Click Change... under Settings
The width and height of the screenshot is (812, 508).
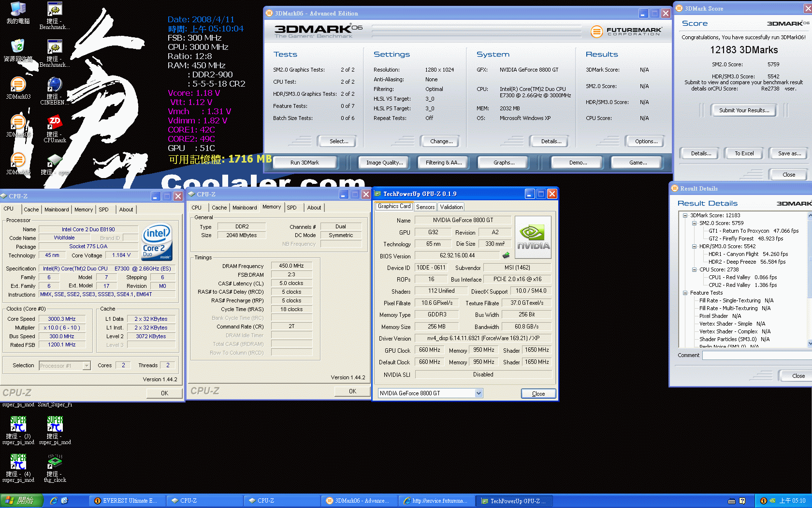click(441, 141)
